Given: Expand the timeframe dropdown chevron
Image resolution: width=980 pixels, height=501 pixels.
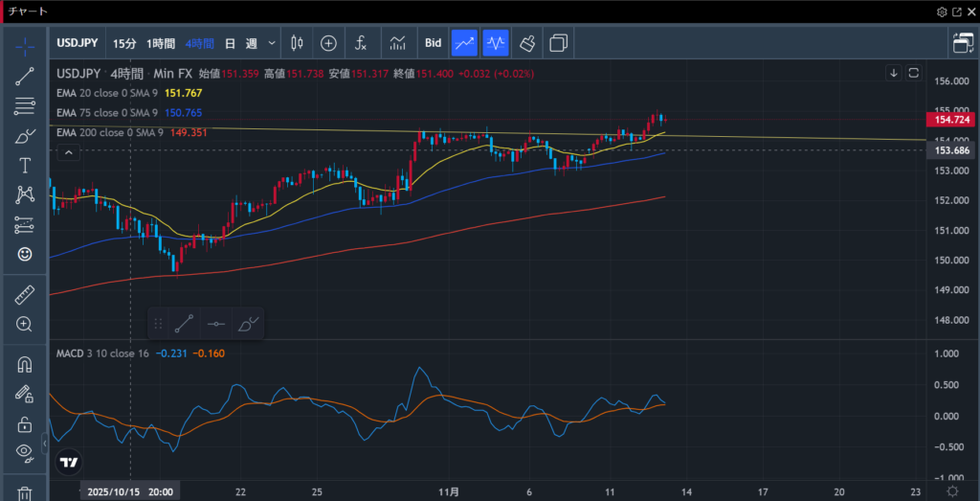Looking at the screenshot, I should 273,43.
